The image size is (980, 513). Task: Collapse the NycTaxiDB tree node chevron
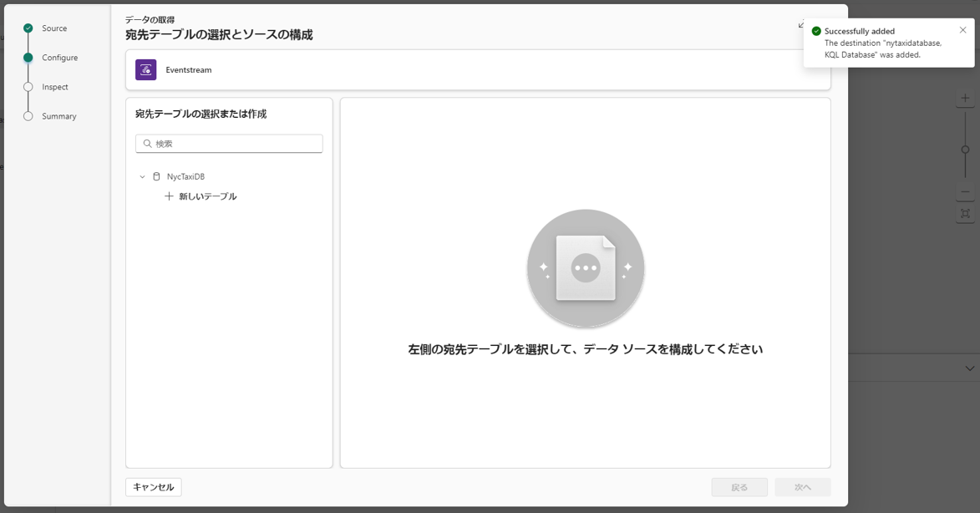click(143, 177)
